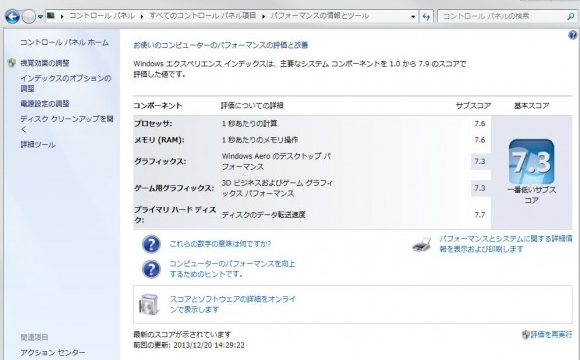Viewport: 580px width, 360px height.
Task: Click the magnifier search icon
Action: (x=570, y=16)
